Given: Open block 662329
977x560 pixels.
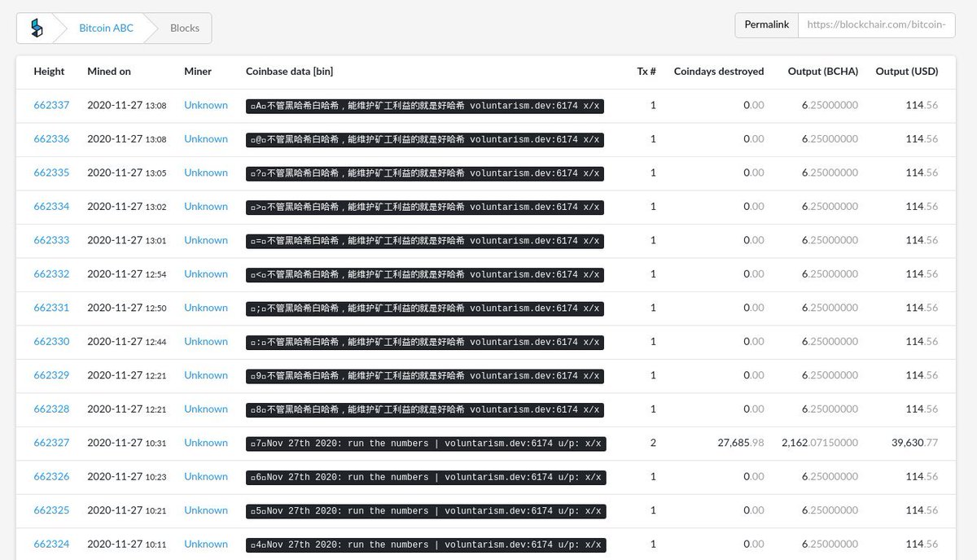Looking at the screenshot, I should point(51,375).
